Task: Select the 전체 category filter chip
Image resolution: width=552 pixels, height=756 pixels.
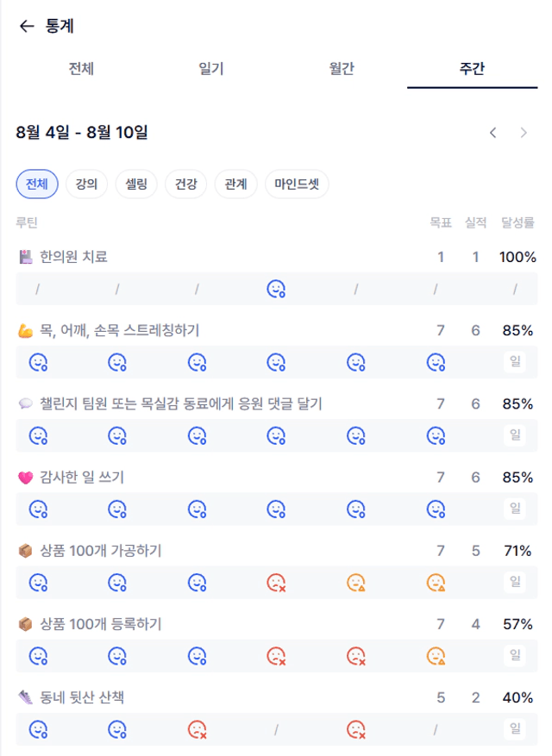Action: click(x=37, y=184)
